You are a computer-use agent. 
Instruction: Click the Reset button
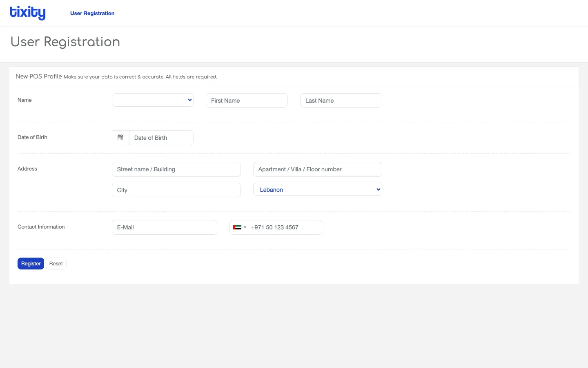pyautogui.click(x=56, y=264)
